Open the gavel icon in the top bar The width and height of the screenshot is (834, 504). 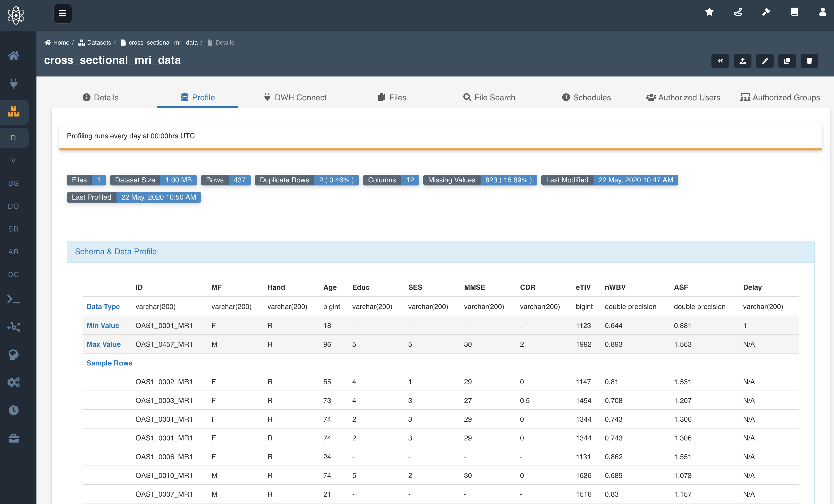point(766,12)
